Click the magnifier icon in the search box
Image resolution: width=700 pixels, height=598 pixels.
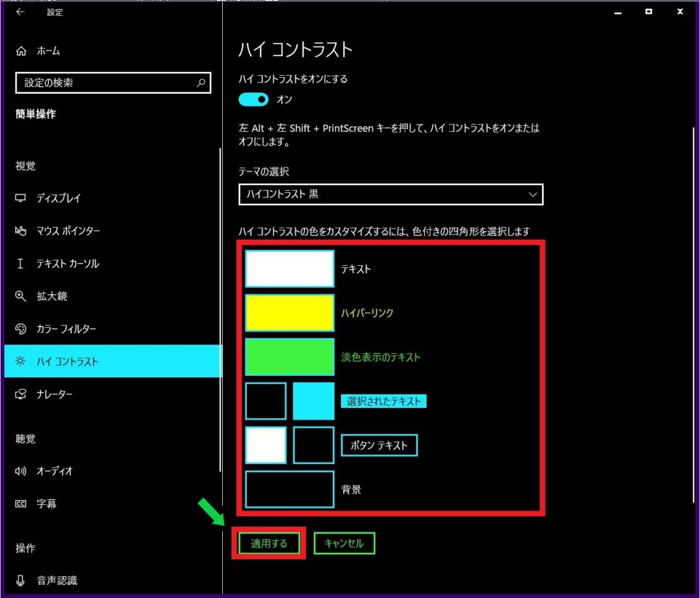click(201, 83)
